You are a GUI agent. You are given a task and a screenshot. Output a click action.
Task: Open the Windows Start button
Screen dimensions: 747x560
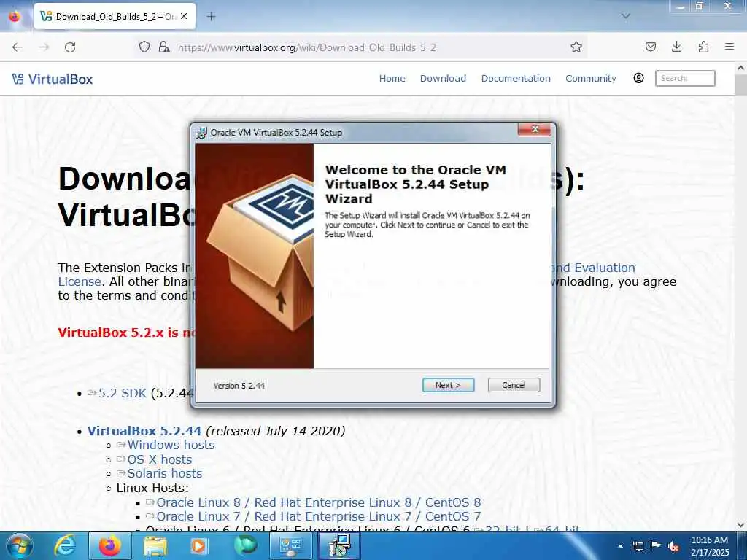[18, 545]
